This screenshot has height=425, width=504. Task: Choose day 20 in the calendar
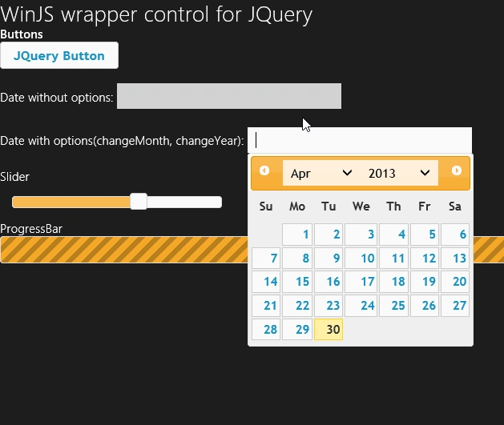(x=455, y=282)
